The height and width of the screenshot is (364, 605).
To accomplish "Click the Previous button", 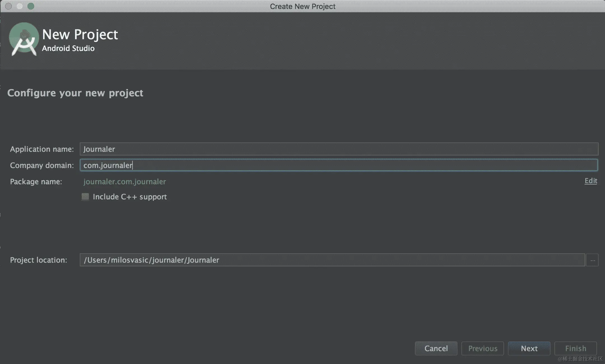I will tap(483, 348).
